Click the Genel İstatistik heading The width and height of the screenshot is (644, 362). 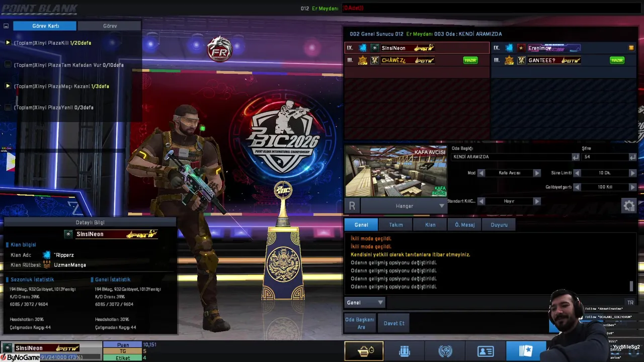(x=113, y=280)
